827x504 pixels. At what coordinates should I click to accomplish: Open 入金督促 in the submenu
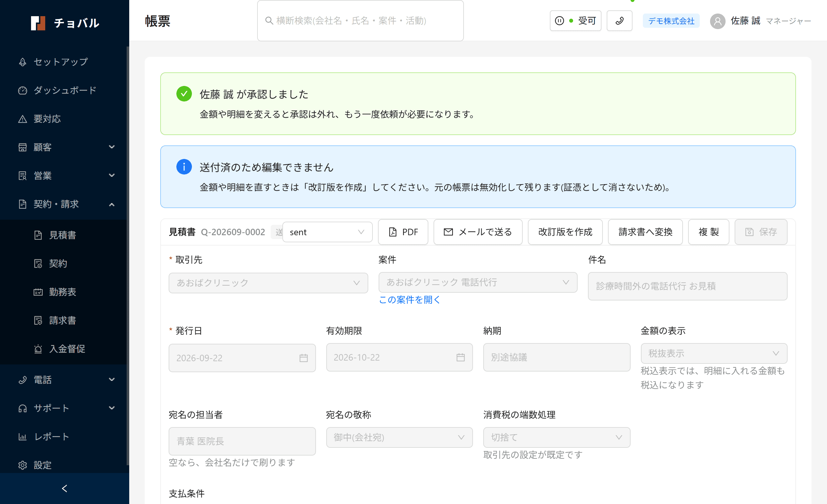64,349
